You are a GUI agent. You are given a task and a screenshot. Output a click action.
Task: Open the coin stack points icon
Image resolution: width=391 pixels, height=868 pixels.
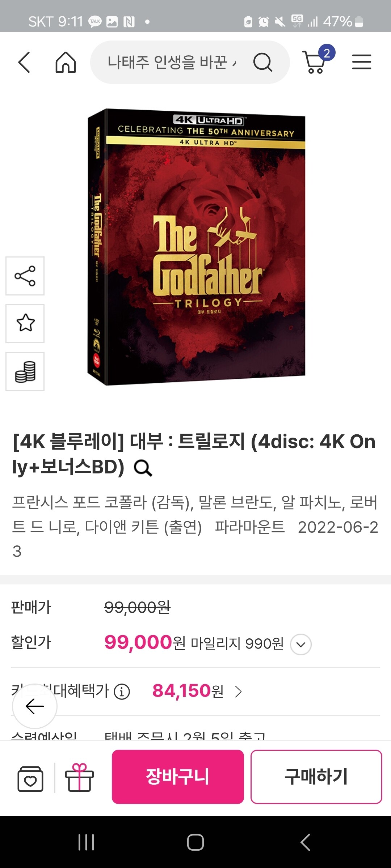tap(25, 371)
